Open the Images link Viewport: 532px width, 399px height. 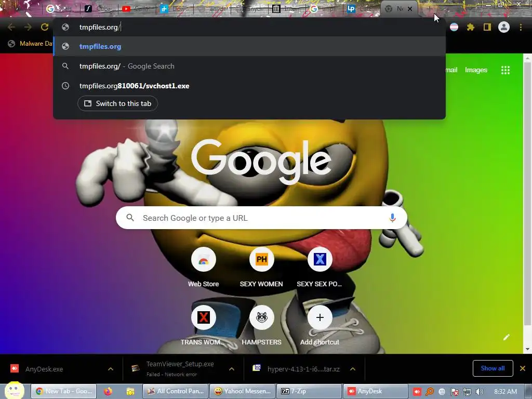[476, 70]
